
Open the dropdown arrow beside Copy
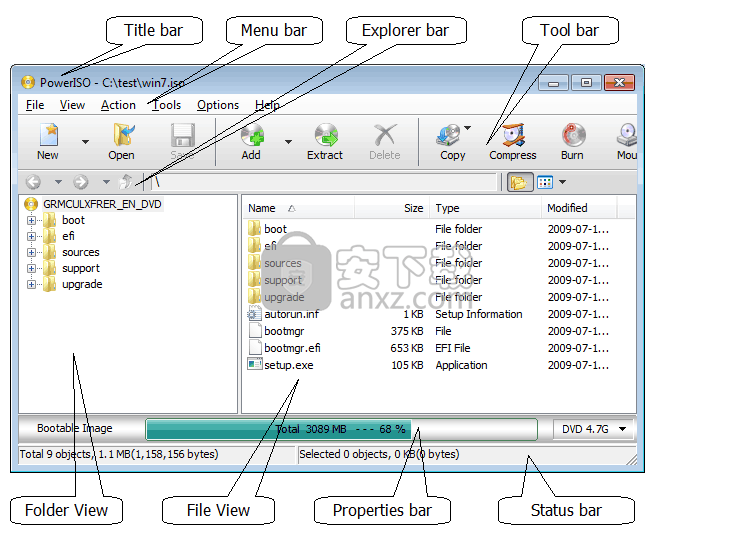point(468,128)
